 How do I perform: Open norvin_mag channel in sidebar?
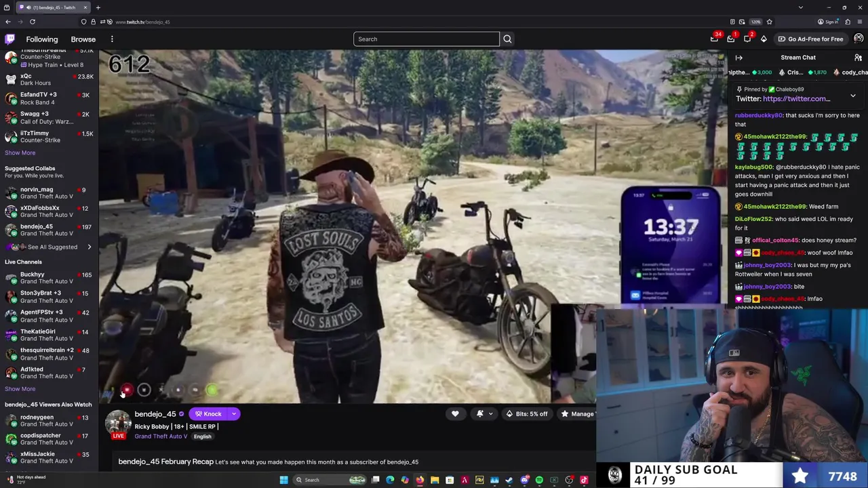pyautogui.click(x=47, y=192)
